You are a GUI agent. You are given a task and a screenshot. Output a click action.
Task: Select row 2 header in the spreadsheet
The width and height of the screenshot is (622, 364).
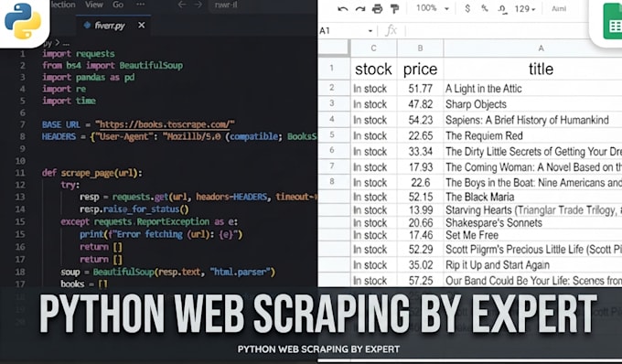pos(334,88)
